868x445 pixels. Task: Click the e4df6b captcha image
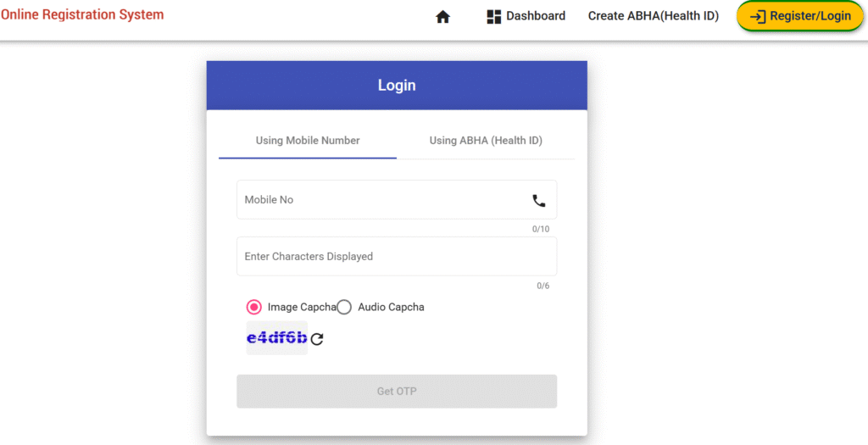(276, 338)
